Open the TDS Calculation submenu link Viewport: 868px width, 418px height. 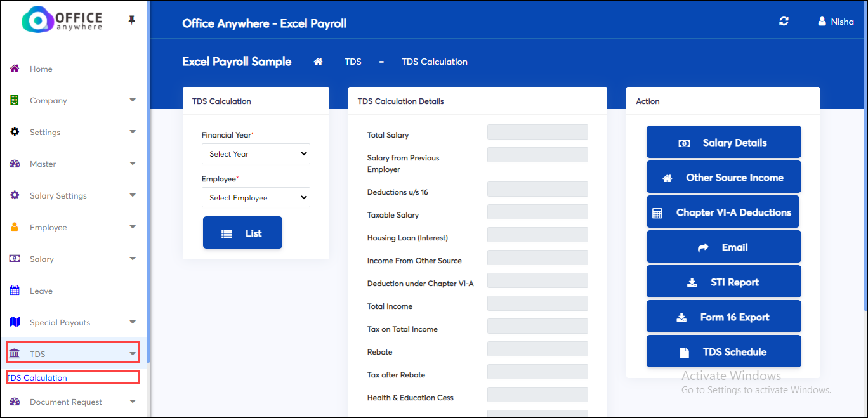(37, 377)
